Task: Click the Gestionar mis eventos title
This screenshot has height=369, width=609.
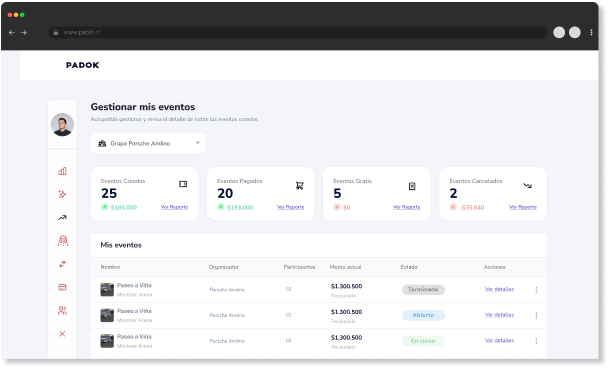Action: [x=143, y=107]
